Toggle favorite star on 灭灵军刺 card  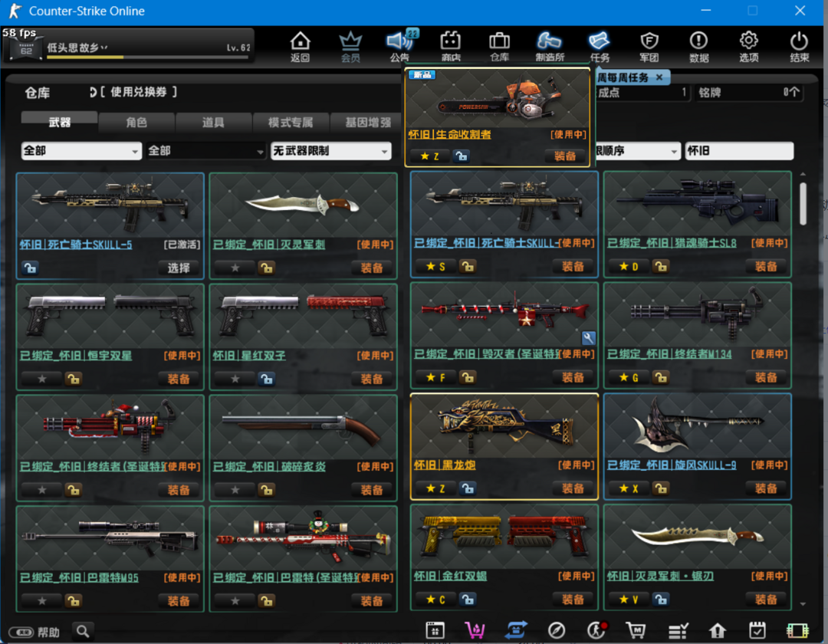point(235,268)
